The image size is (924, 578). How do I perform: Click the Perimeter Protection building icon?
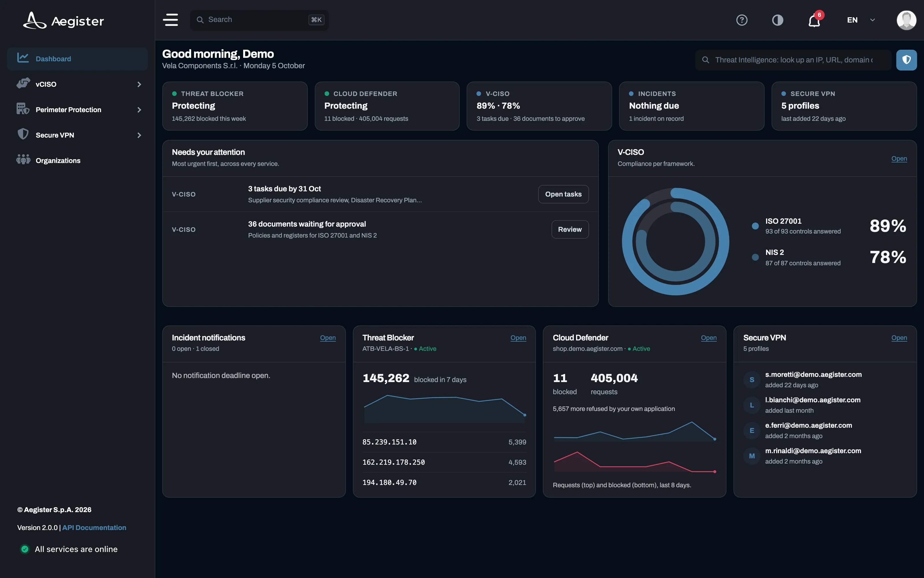pos(23,109)
